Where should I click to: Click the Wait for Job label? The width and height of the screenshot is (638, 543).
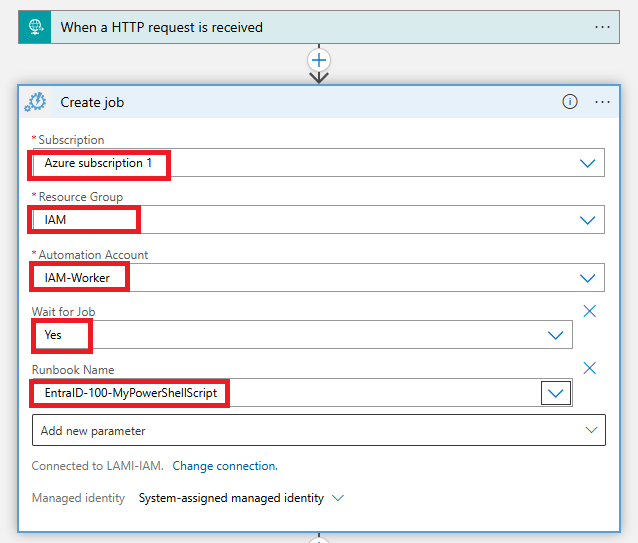click(x=63, y=312)
